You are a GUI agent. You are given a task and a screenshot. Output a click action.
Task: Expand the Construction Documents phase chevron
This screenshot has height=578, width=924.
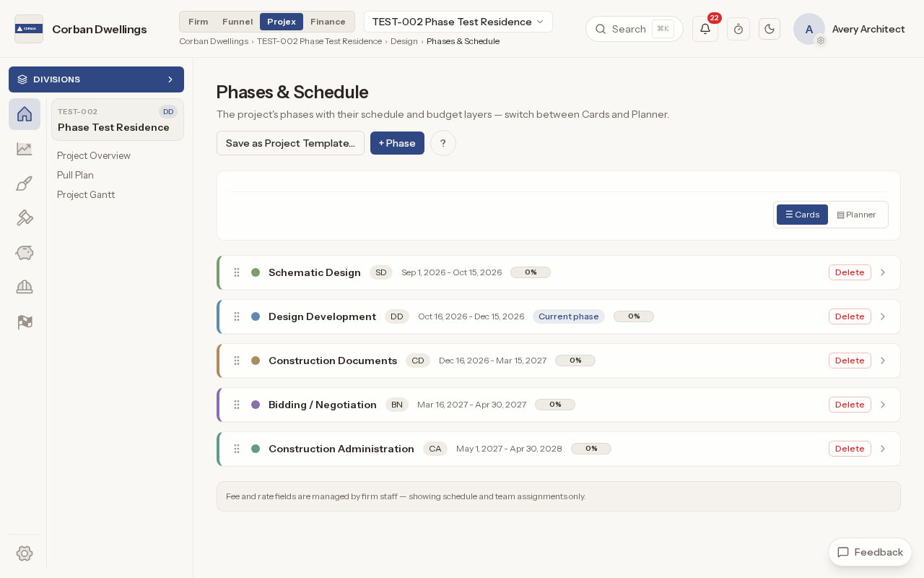[882, 361]
